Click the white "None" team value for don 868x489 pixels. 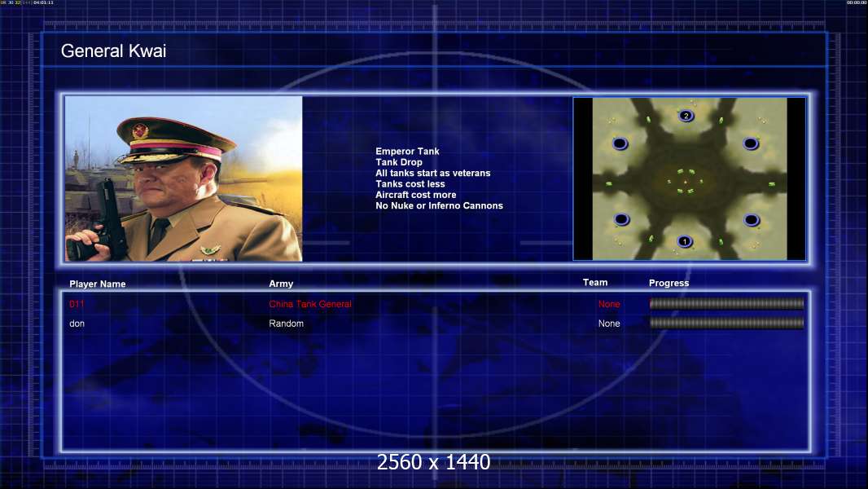coord(609,324)
